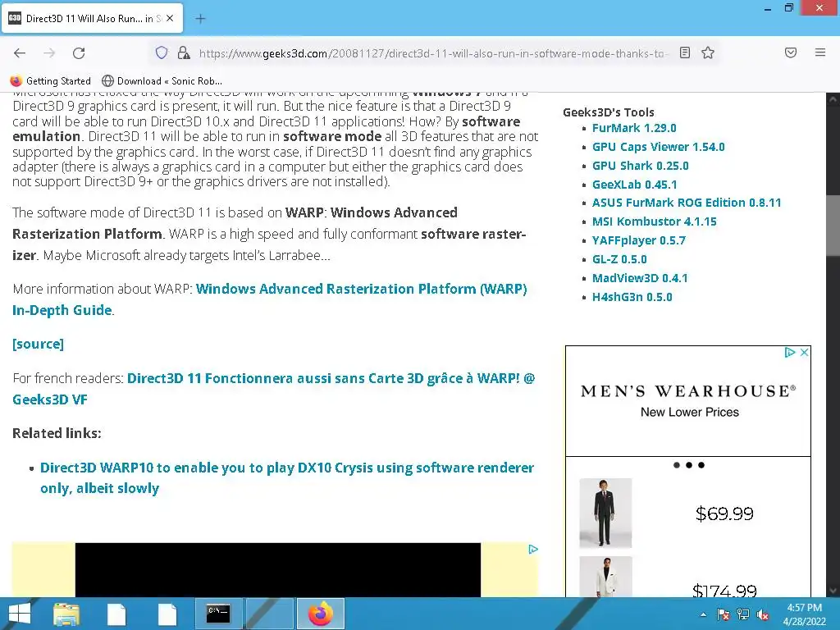
Task: Open a new tab with plus button
Action: tap(200, 19)
